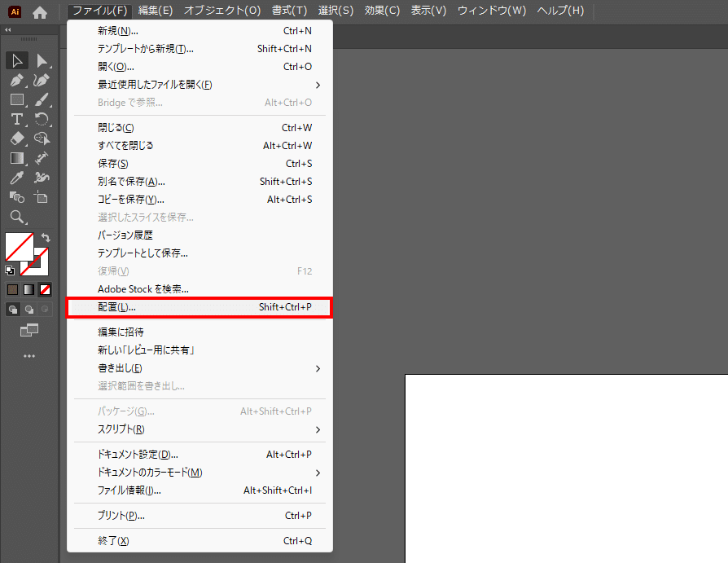Expand ドキュメントのカラーモード submenu arrow

(318, 473)
